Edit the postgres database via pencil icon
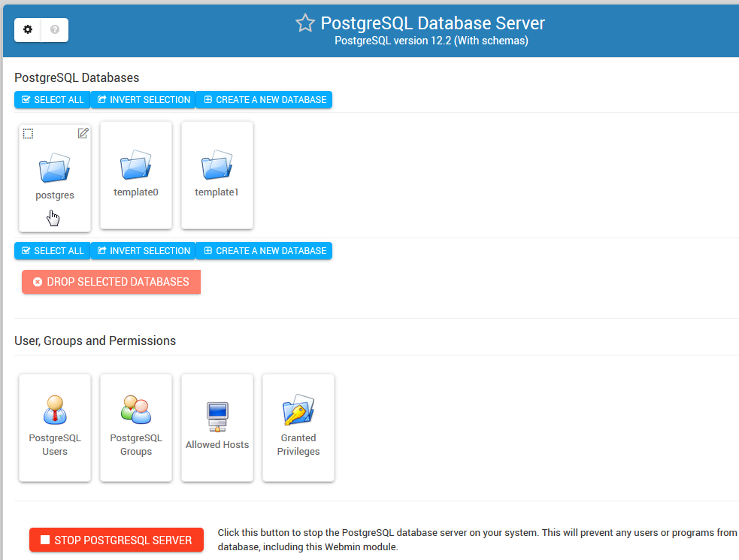Screen dimensions: 739x560 pos(83,133)
